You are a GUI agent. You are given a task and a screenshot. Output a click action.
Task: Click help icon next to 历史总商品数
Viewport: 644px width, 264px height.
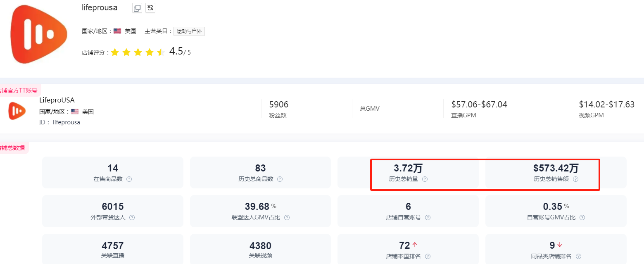click(280, 179)
